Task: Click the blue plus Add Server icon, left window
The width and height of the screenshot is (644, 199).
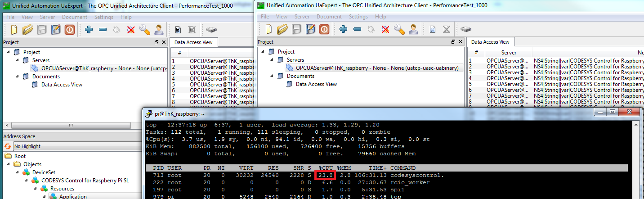Action: [89, 30]
